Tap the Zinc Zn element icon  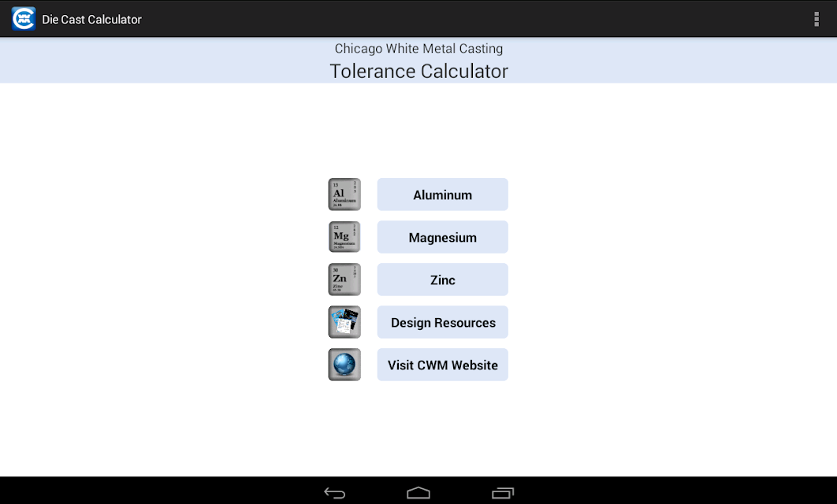[x=344, y=280]
